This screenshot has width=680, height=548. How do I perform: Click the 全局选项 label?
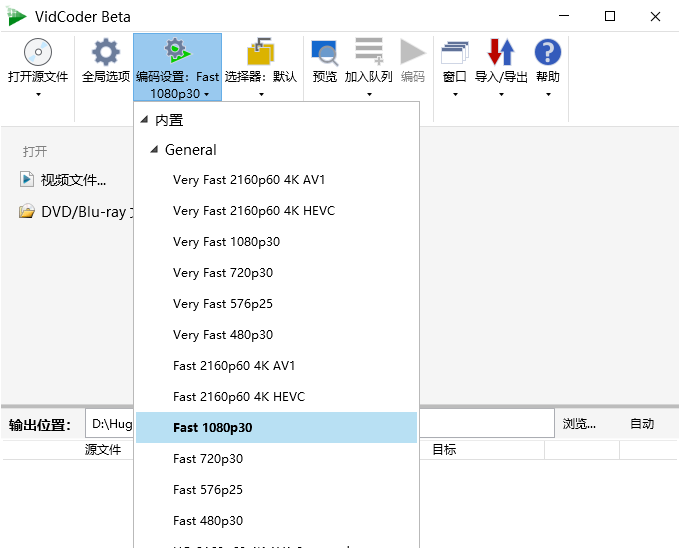click(x=106, y=77)
